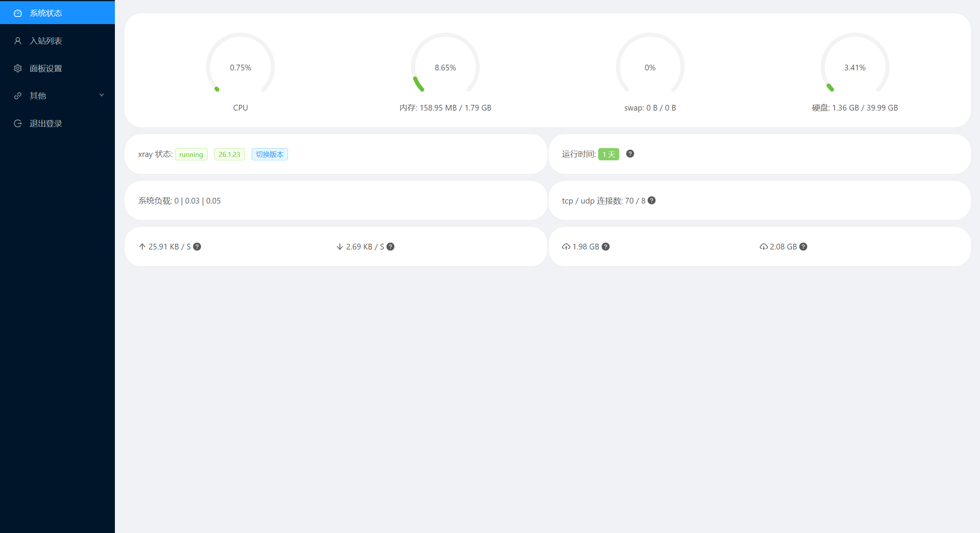980x533 pixels.
Task: Open the 入站列表 menu item
Action: click(x=46, y=41)
